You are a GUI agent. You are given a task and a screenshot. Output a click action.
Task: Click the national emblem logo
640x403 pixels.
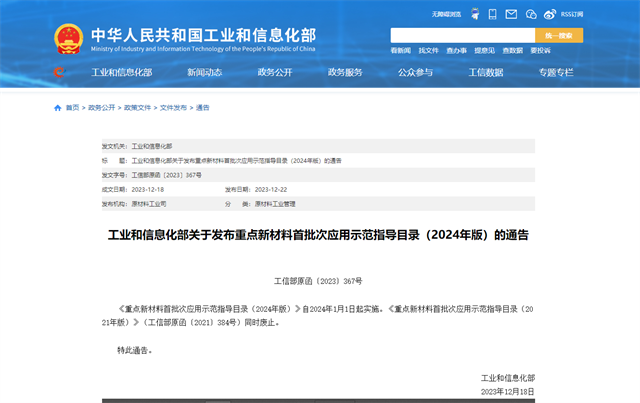(x=69, y=39)
